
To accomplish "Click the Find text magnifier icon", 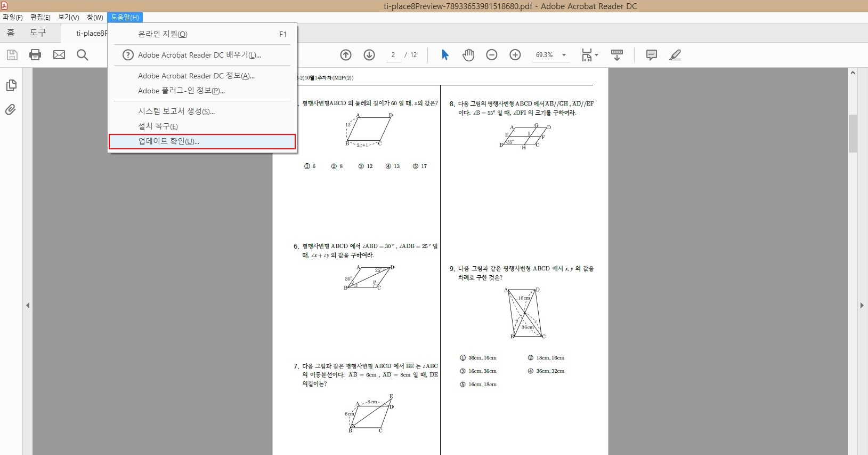I will coord(83,55).
